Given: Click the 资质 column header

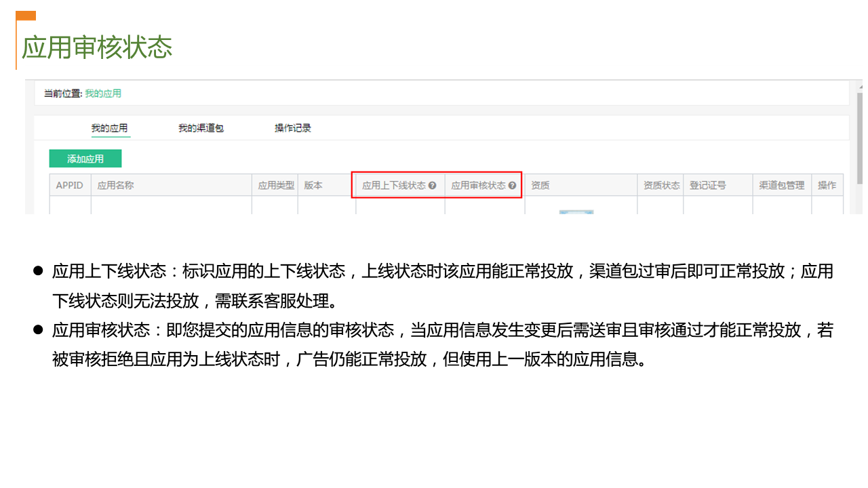Looking at the screenshot, I should pyautogui.click(x=581, y=185).
